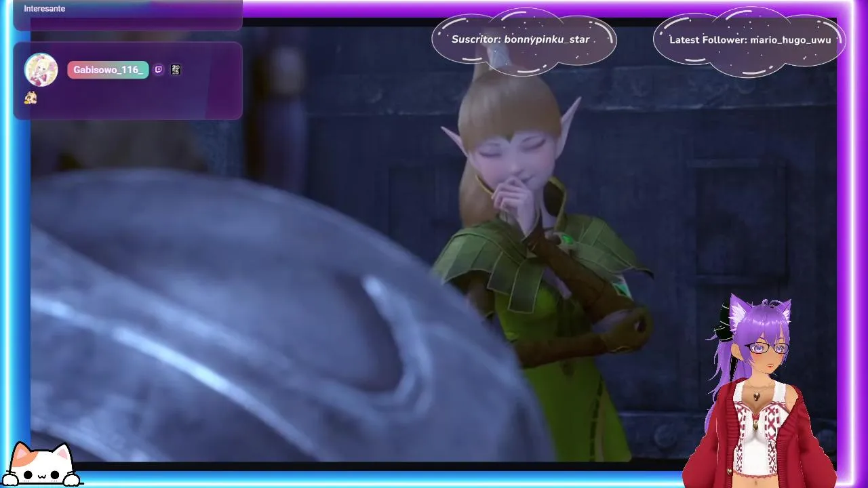
Task: Click the dark pixel badge after Twitch icon
Action: click(176, 70)
